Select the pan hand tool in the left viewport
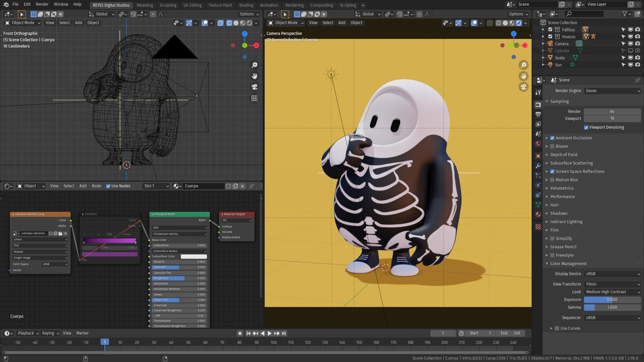644x362 pixels. click(254, 76)
